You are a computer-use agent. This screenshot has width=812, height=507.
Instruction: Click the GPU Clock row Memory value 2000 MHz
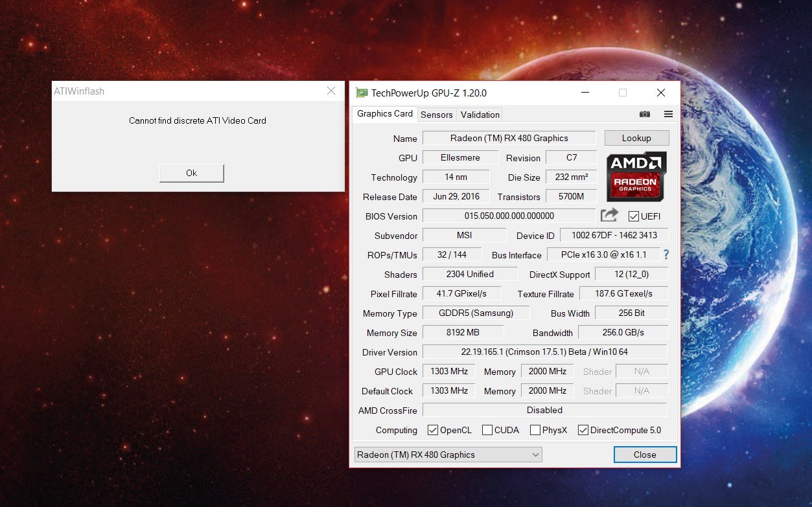(x=548, y=371)
